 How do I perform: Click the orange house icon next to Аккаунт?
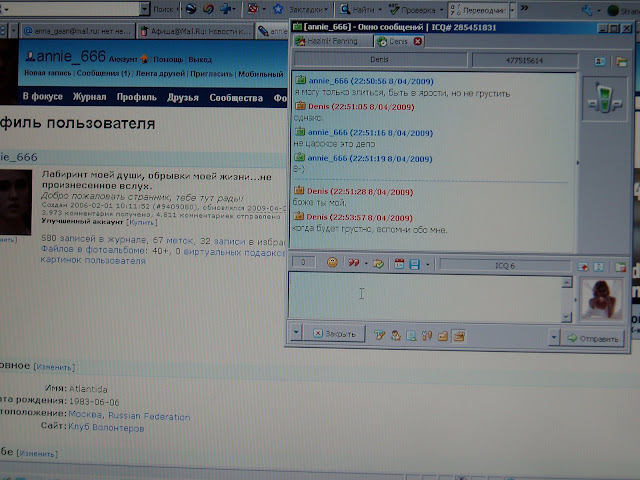pos(144,59)
